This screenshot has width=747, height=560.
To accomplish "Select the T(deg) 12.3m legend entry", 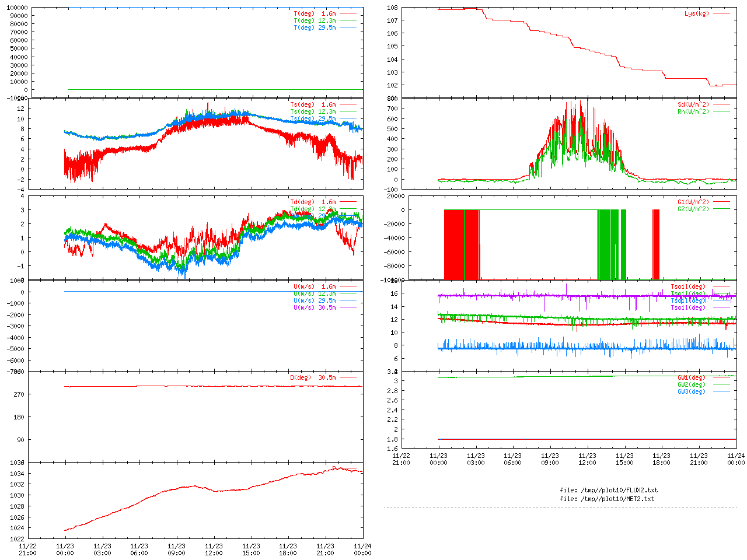I will [x=315, y=20].
